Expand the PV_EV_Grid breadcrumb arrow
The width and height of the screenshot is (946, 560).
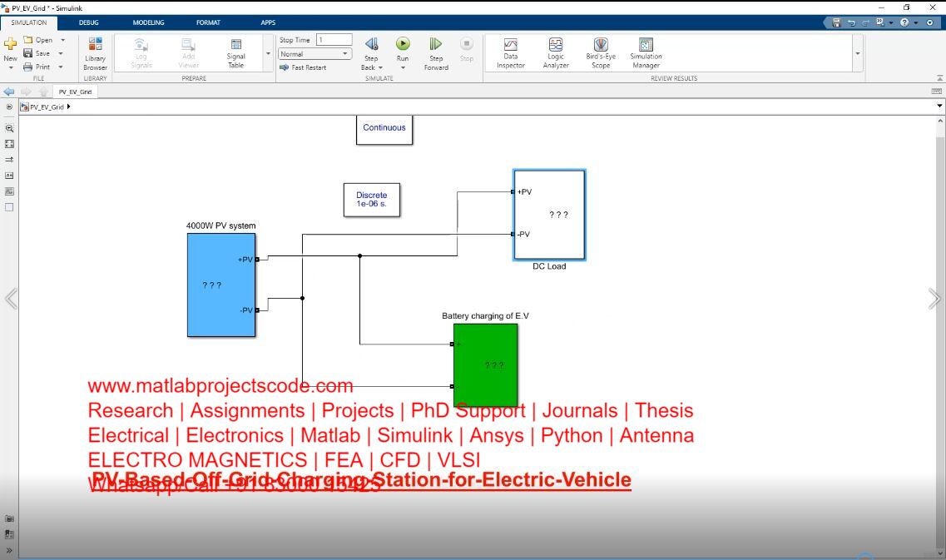coord(69,107)
